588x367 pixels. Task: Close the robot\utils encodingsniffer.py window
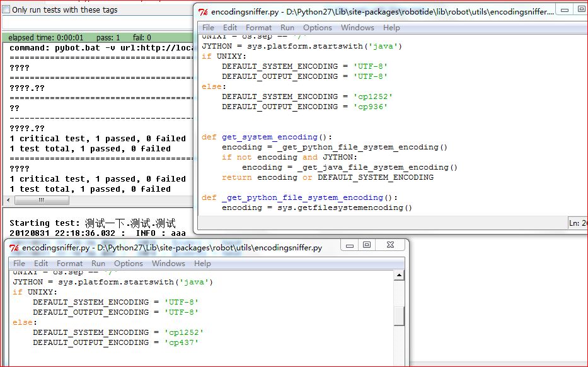(391, 245)
